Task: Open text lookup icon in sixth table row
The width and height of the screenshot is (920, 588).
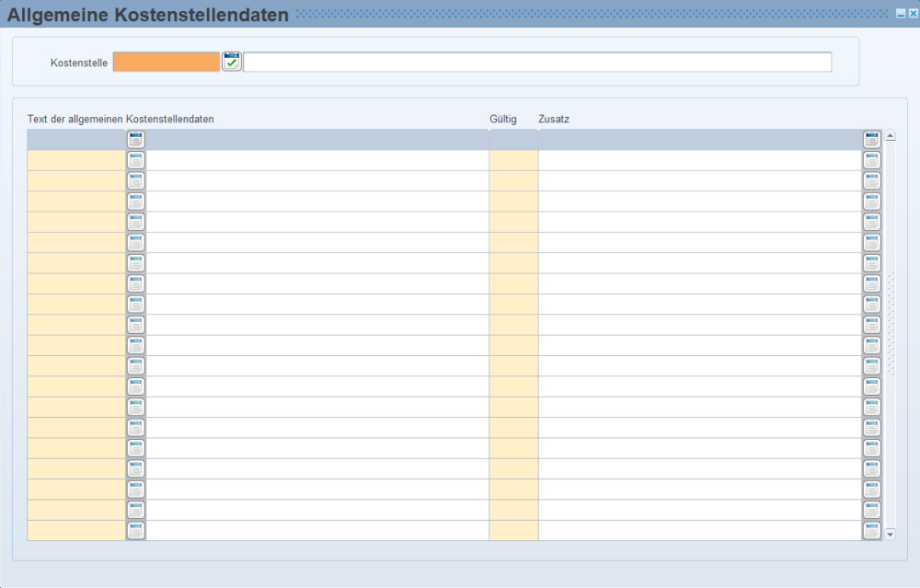Action: click(x=135, y=242)
